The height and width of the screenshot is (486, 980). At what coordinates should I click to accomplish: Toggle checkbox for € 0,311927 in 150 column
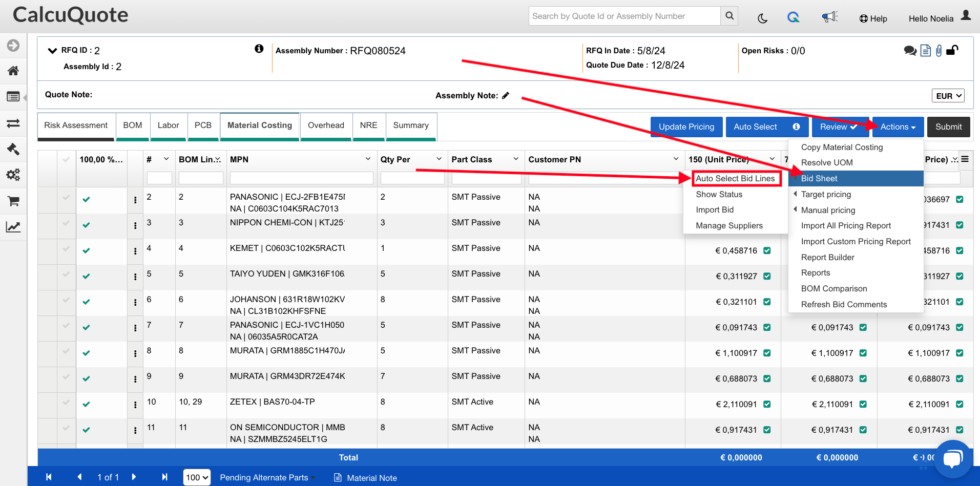[x=767, y=276]
